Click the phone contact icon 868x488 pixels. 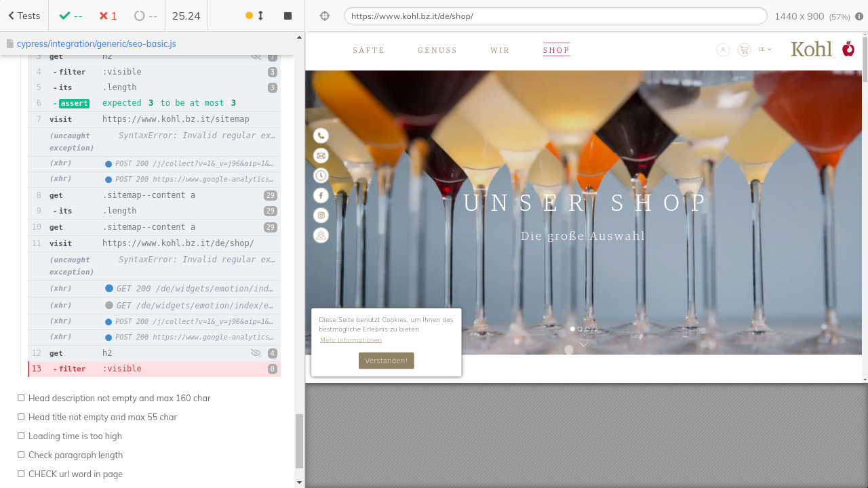(321, 136)
